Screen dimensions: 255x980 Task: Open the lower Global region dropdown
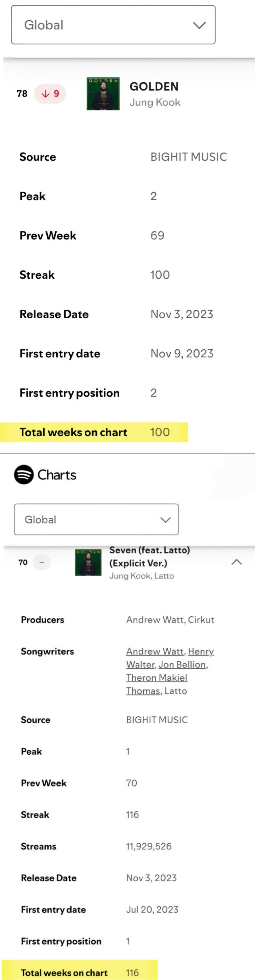click(x=96, y=520)
